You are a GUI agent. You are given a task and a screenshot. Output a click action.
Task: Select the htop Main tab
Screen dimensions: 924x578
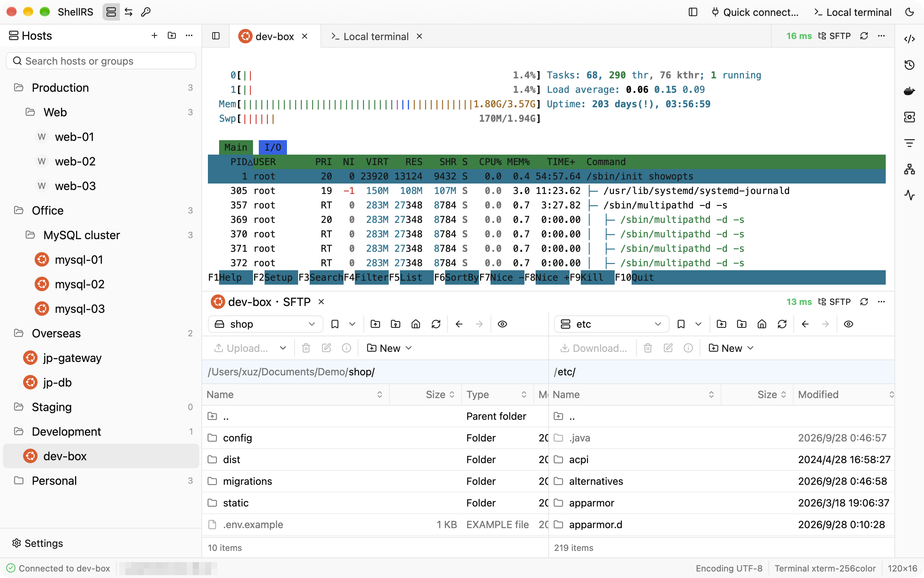tap(236, 147)
